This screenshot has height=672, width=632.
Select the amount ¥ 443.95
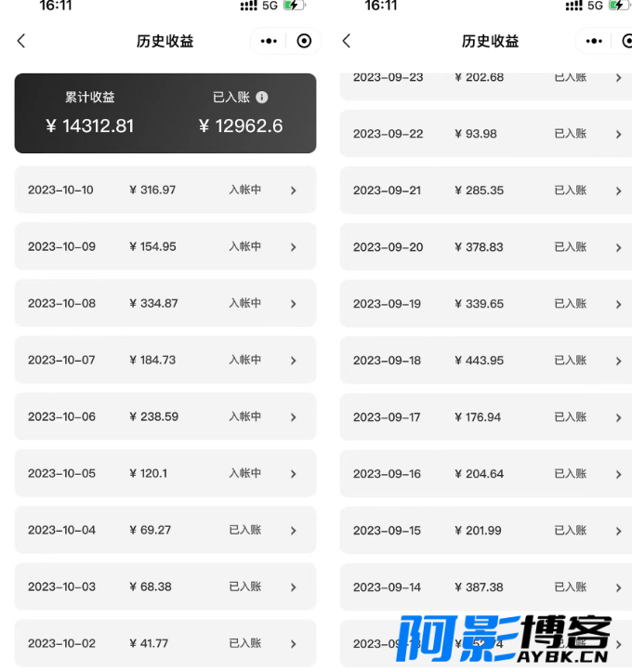[479, 361]
